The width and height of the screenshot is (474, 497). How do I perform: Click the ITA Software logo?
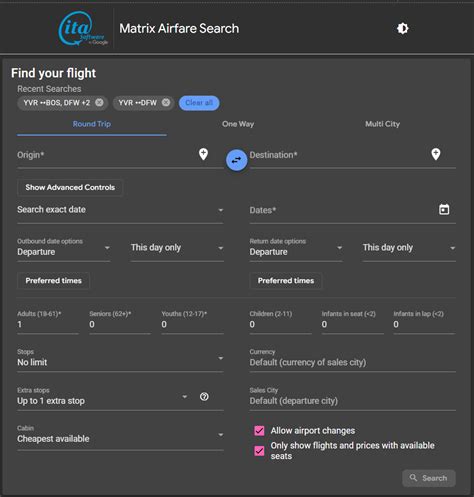83,29
